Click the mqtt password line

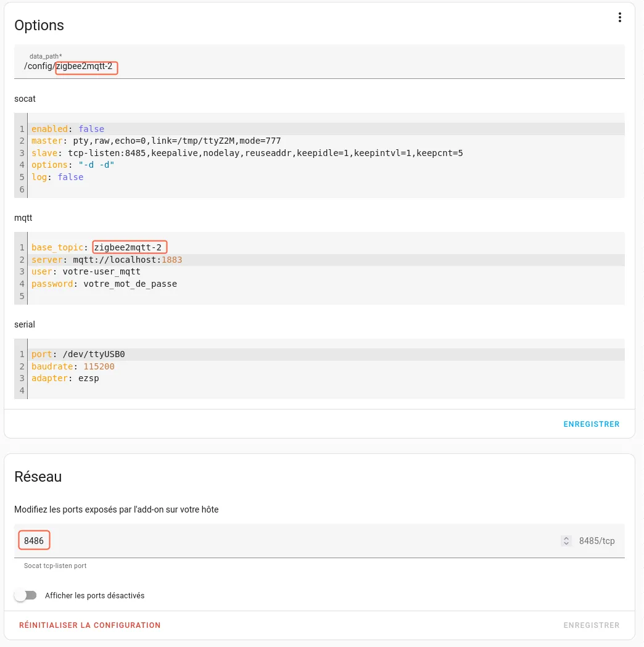(x=104, y=284)
